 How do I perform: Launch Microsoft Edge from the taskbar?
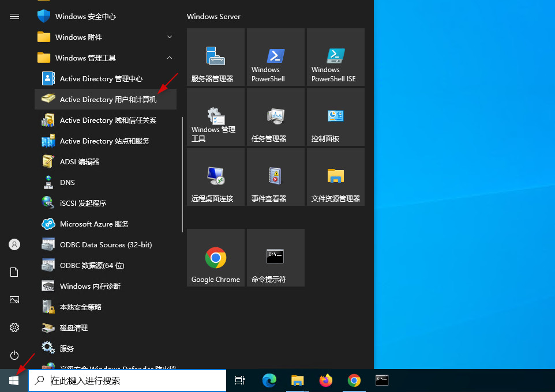269,380
